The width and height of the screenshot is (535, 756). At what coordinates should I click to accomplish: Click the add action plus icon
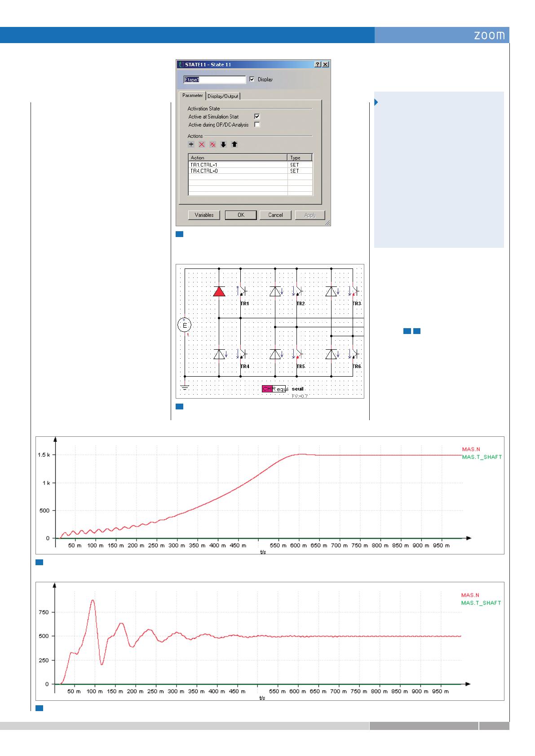[191, 145]
